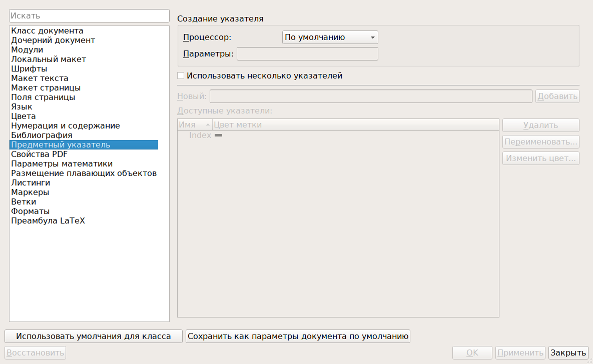Screen dimensions: 593x364
Task: Open Размещение плавающих объектов page
Action: (84, 173)
